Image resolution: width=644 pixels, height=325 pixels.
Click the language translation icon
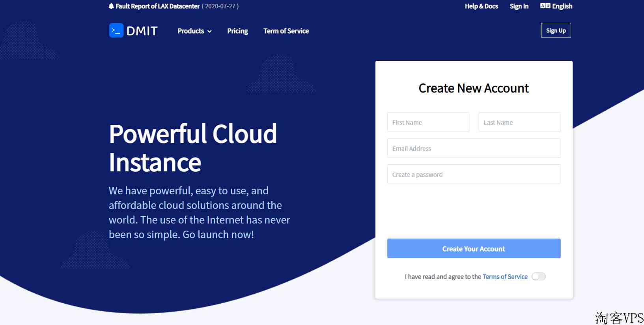tap(545, 6)
